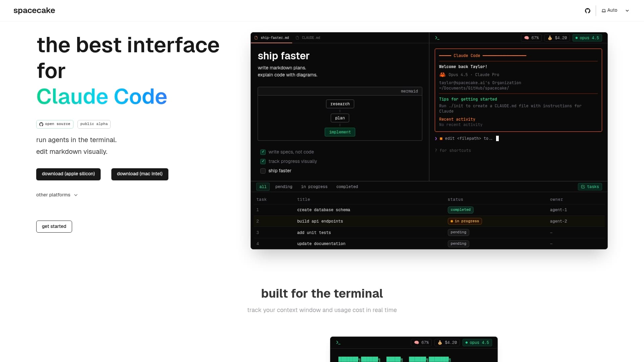644x362 pixels.
Task: Select the 'build api endpoints' task row
Action: pyautogui.click(x=320, y=221)
